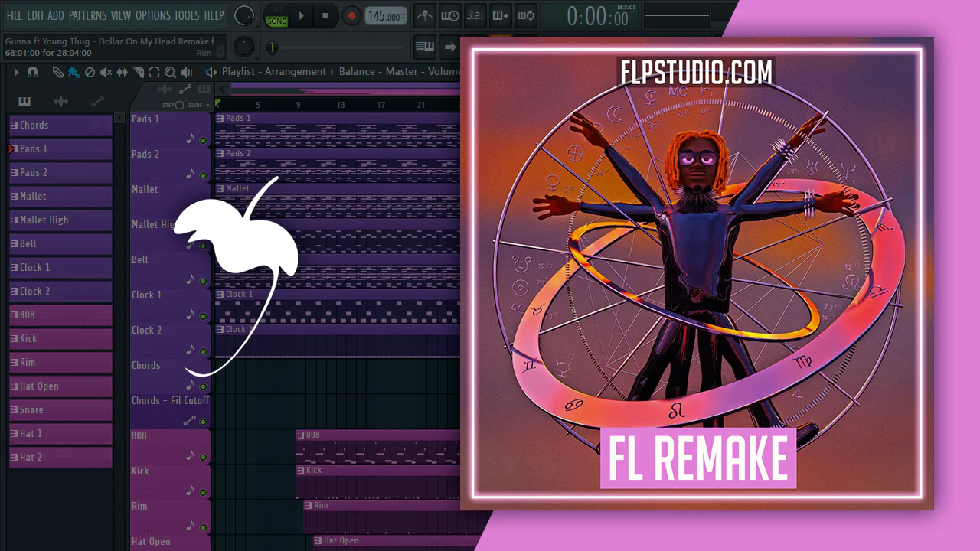Show audio clips tab in picker panel

tap(60, 101)
